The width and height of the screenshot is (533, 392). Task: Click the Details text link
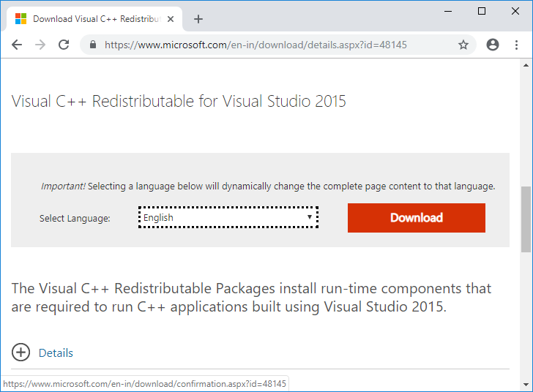tap(56, 353)
